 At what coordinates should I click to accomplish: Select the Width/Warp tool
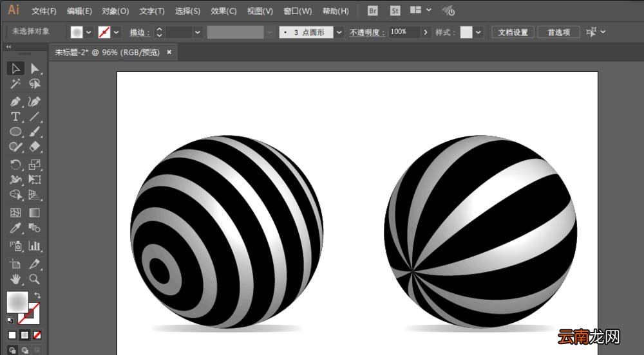tap(15, 179)
